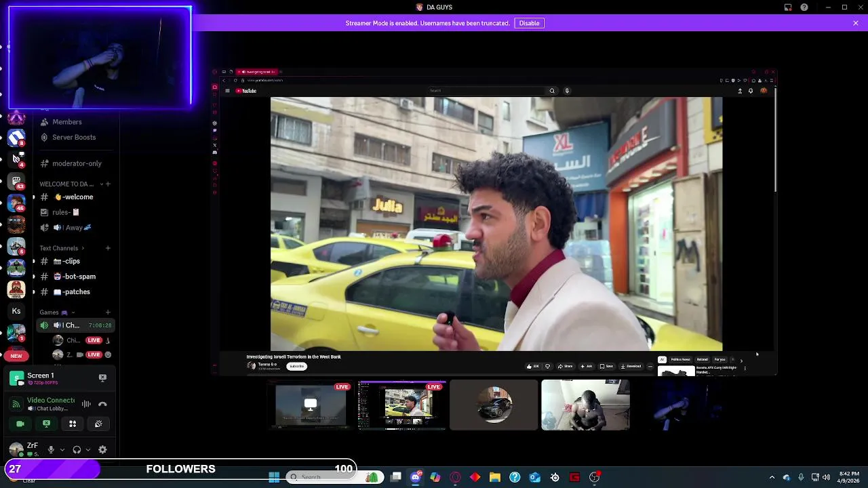Toggle screen share button in voice panel
This screenshot has height=488, width=868.
pyautogui.click(x=46, y=424)
